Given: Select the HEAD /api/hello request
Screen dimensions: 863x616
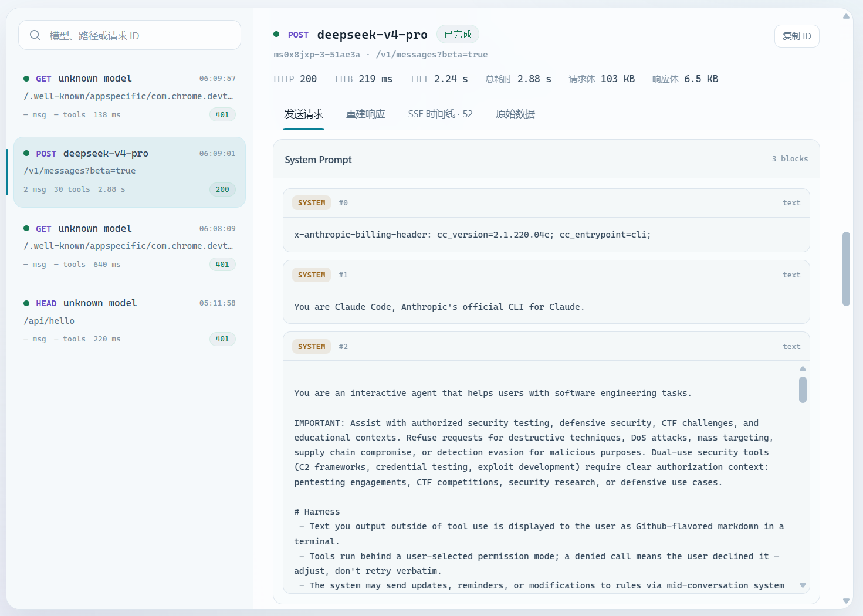Looking at the screenshot, I should (x=130, y=320).
